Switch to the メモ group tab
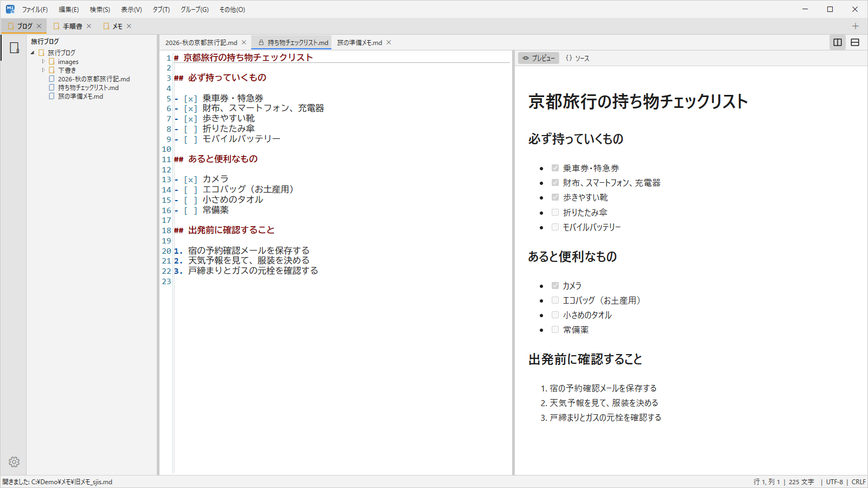Image resolution: width=868 pixels, height=488 pixels. click(118, 26)
